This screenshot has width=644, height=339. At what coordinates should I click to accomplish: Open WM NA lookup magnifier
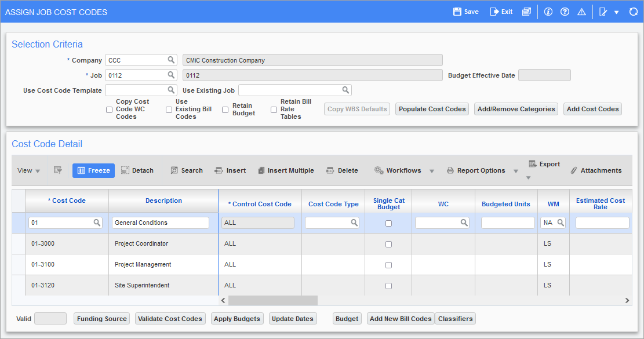[x=560, y=223]
